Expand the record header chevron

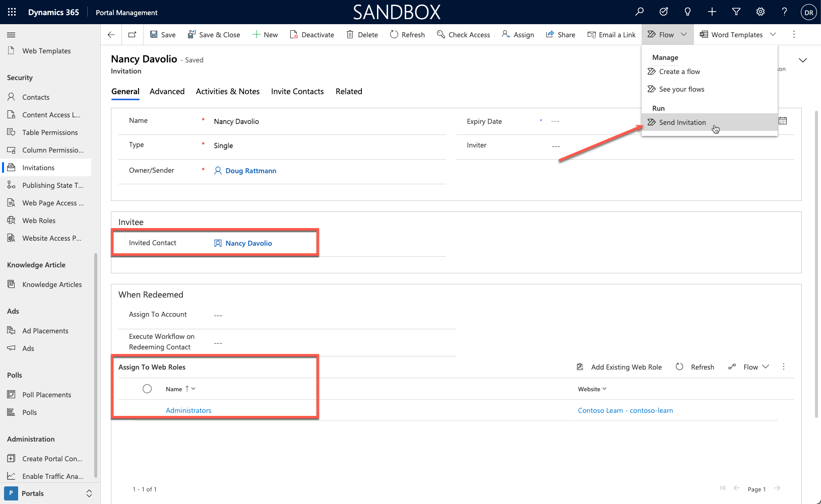click(803, 60)
